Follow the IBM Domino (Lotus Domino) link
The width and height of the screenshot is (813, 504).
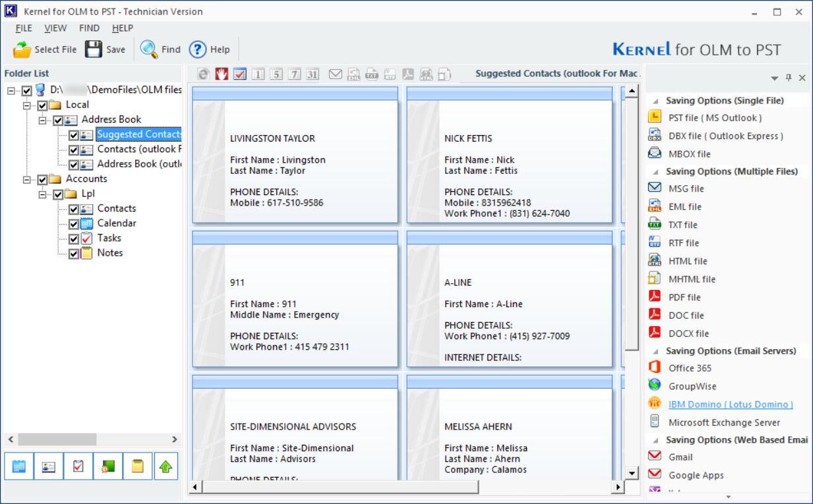pyautogui.click(x=731, y=405)
